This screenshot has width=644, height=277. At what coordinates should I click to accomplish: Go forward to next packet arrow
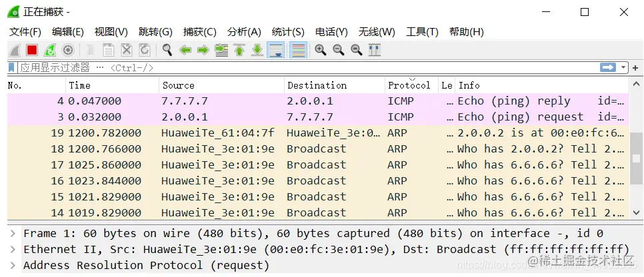point(203,50)
